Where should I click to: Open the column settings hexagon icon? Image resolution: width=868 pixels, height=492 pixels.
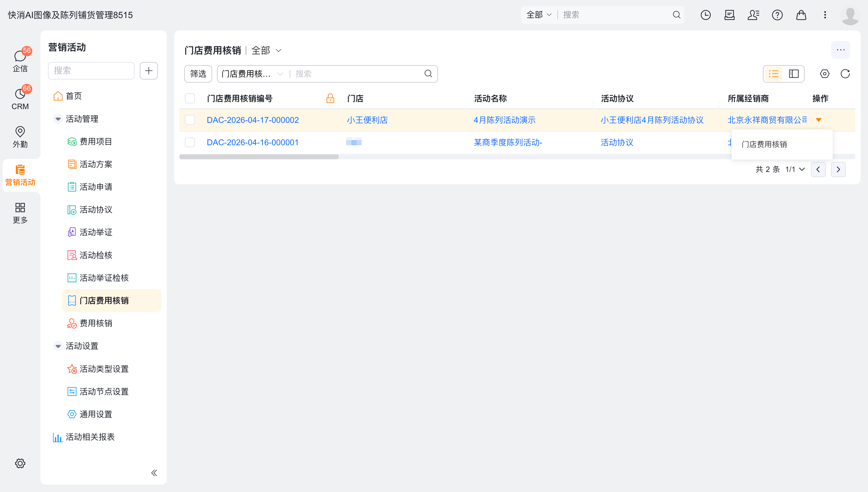tap(824, 74)
